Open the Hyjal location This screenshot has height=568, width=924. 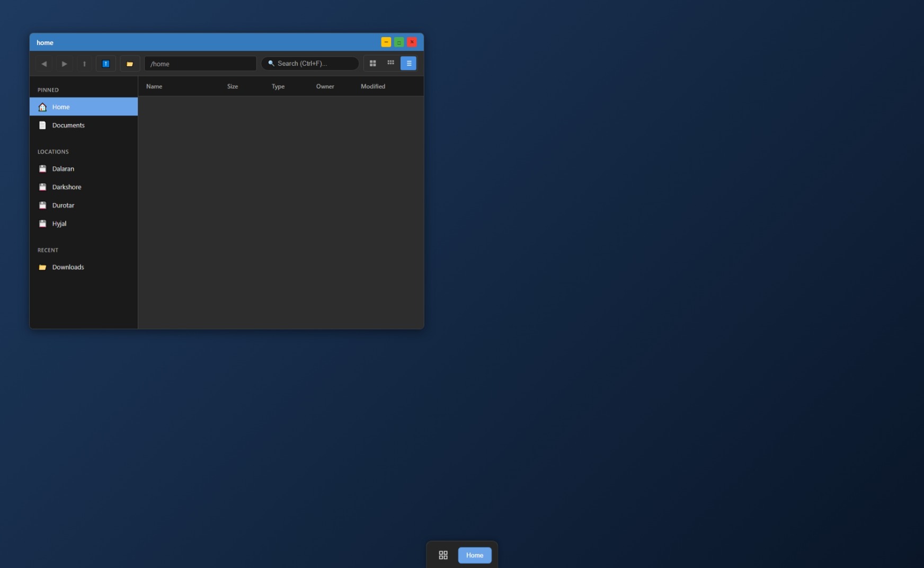pos(58,223)
